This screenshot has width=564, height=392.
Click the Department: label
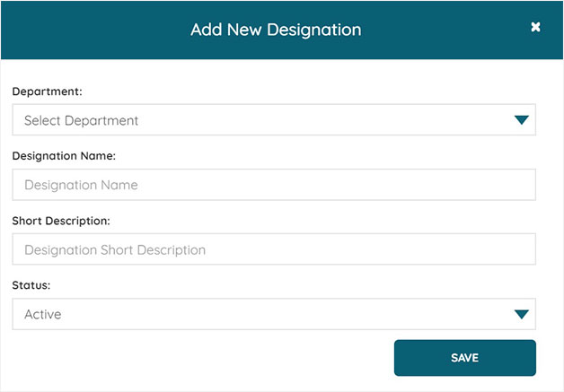coord(47,91)
